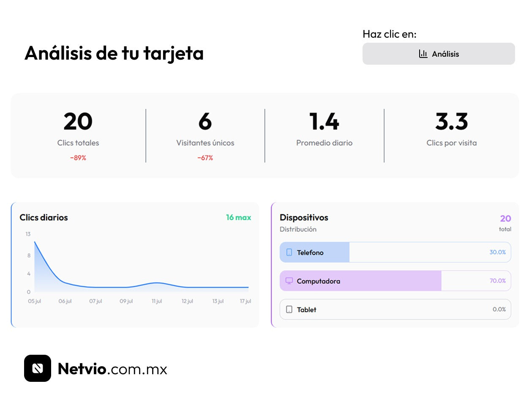Select the Tablet 0.0% device row
This screenshot has width=532, height=400.
coord(395,310)
